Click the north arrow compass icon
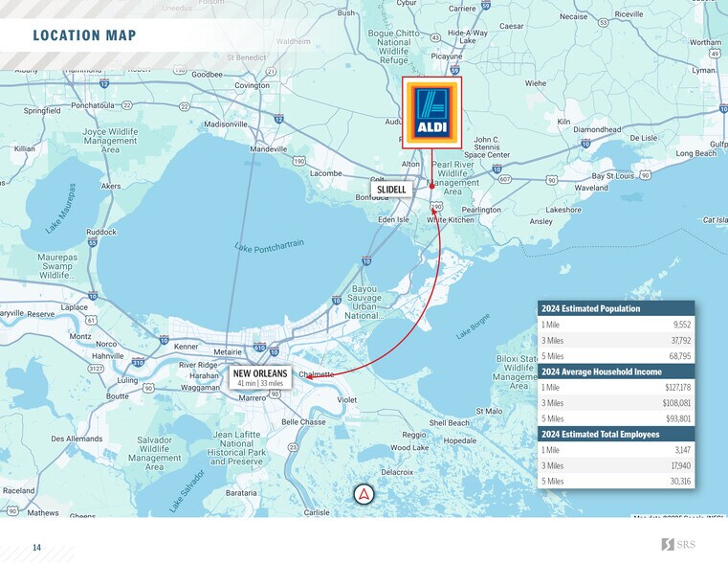Viewport: 728px width, 563px height. point(364,494)
